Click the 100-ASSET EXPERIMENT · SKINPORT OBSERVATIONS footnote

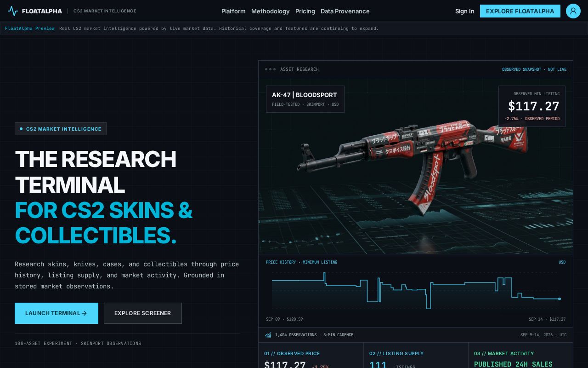78,344
